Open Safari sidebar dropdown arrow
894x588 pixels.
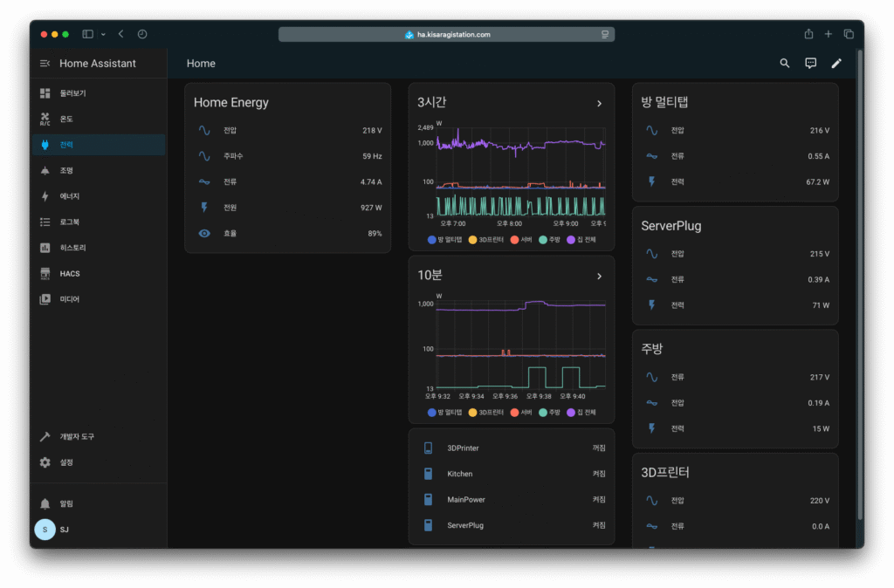(103, 34)
